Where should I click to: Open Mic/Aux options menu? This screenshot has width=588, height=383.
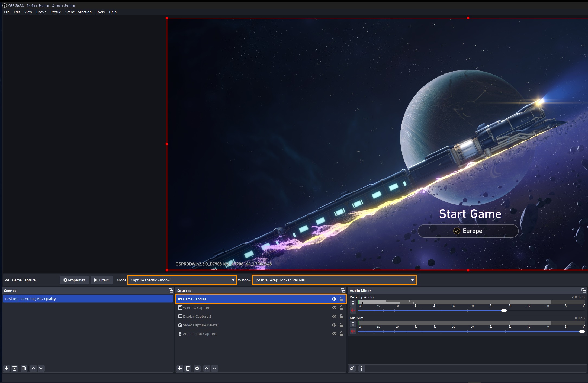tap(353, 324)
